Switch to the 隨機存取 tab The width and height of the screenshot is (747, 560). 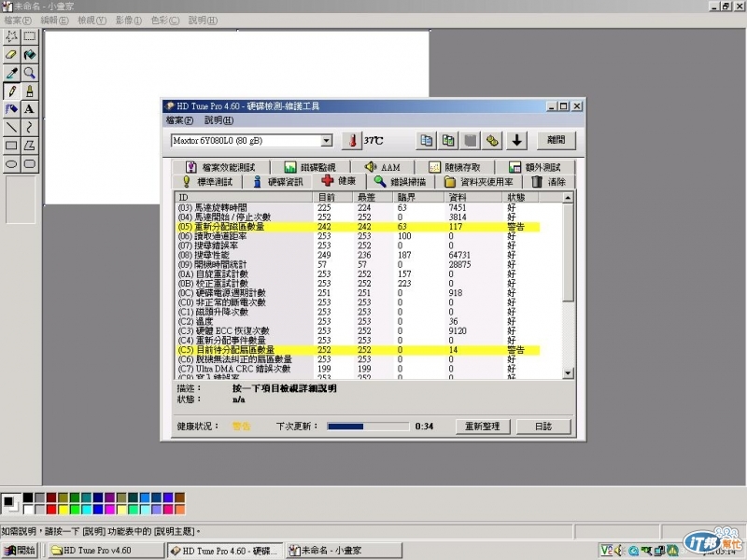455,167
